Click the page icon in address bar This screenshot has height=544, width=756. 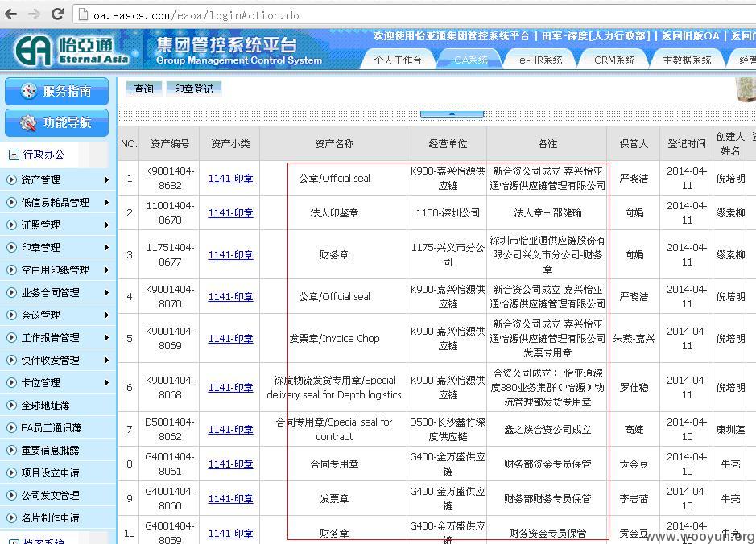(83, 14)
